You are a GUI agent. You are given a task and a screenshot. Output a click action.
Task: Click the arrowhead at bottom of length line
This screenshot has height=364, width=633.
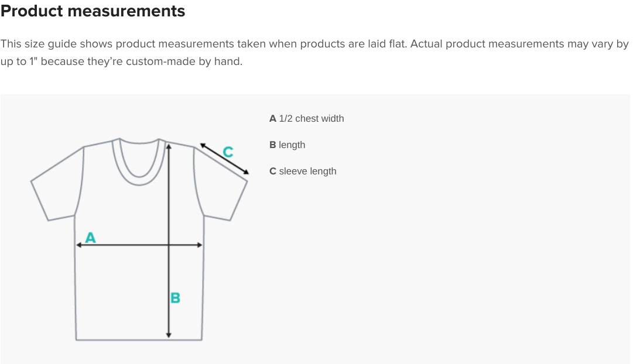[x=169, y=335]
